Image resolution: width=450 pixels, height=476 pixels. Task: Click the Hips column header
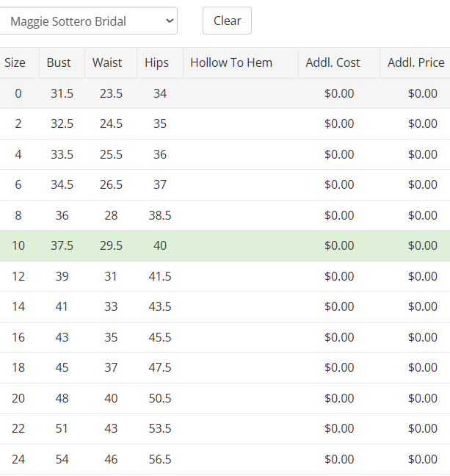coord(156,63)
